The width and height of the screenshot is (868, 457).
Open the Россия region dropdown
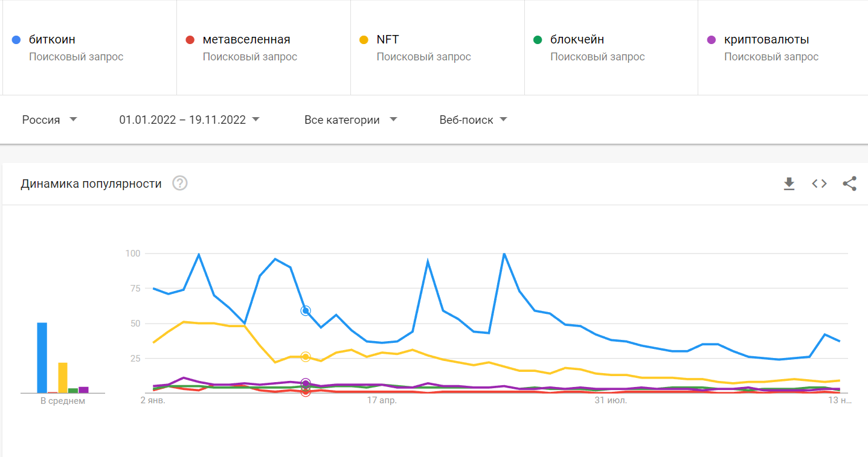point(50,120)
